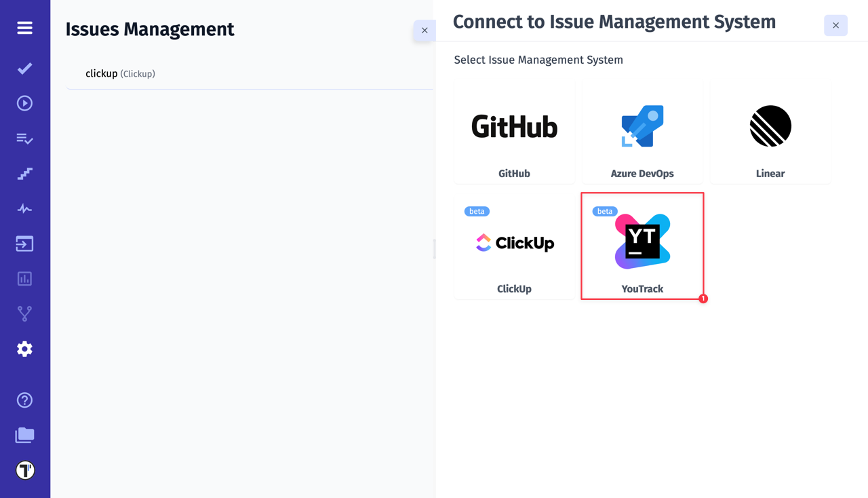
Task: Click the milestones steps icon
Action: click(x=24, y=174)
